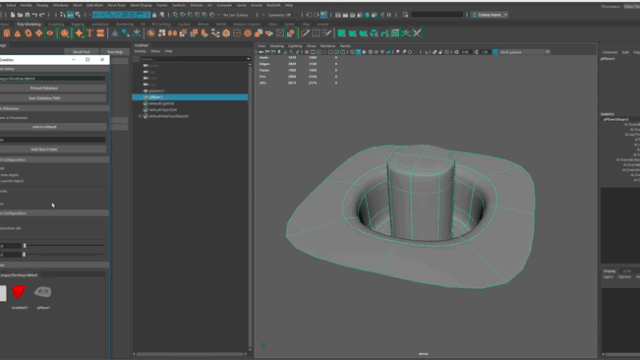Open the user account dropdown
This screenshot has width=640, height=360.
(x=490, y=15)
